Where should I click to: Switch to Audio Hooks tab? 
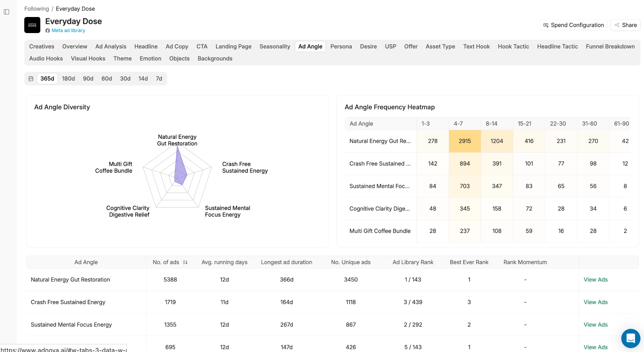[46, 59]
